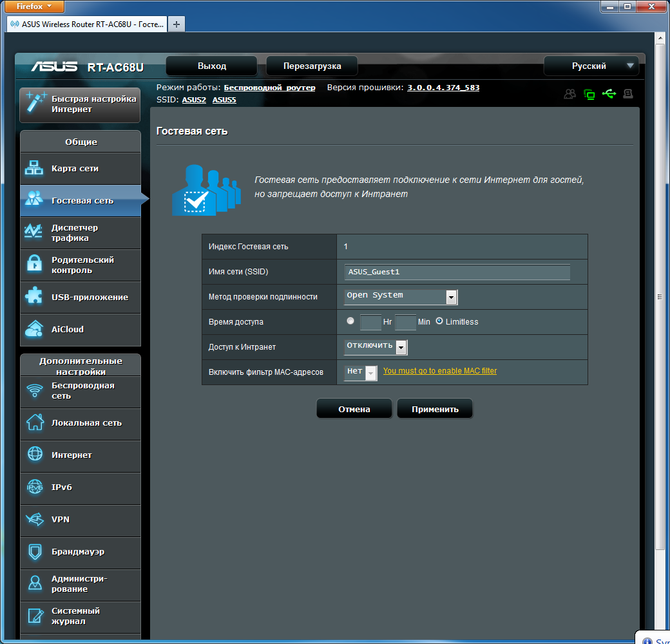This screenshot has height=644, width=670.
Task: Open USB-приложение menu item
Action: coord(81,298)
